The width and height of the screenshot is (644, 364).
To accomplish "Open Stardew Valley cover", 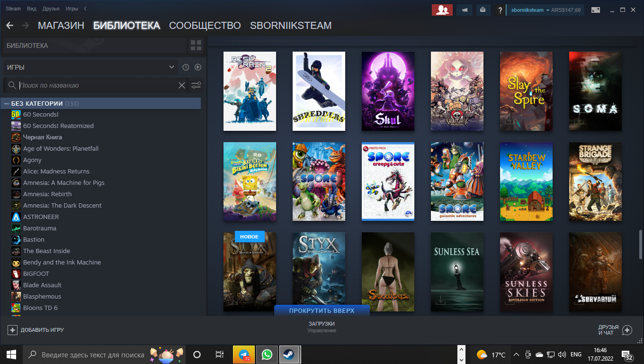I will [526, 182].
